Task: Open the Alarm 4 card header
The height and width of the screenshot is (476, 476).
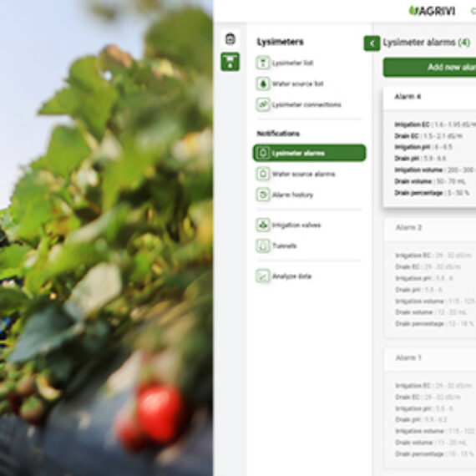Action: click(x=429, y=97)
